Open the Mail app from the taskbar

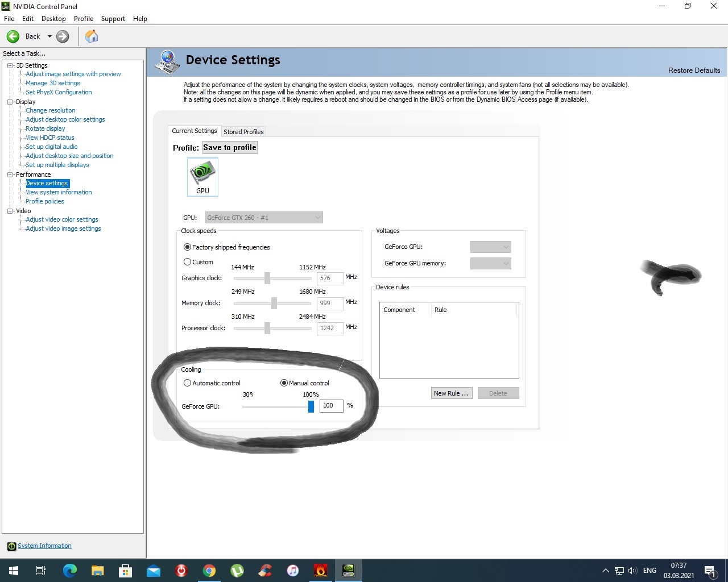pos(154,571)
